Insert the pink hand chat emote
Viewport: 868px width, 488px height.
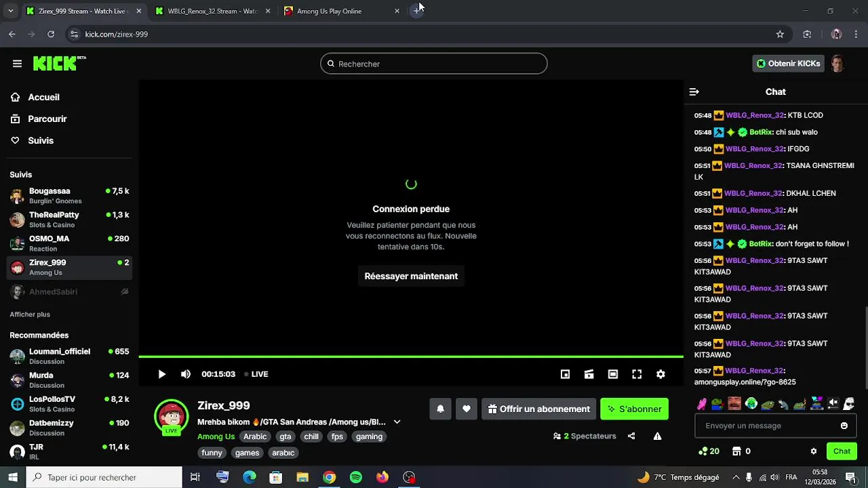(702, 404)
